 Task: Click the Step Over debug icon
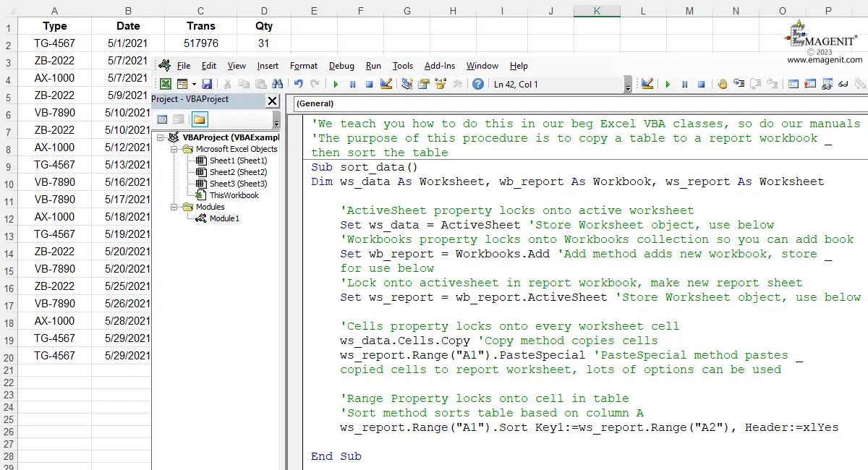(755, 84)
